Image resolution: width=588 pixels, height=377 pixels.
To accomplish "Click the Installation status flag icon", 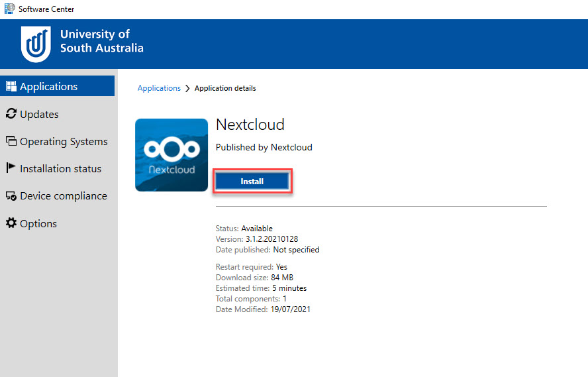I will coord(11,168).
